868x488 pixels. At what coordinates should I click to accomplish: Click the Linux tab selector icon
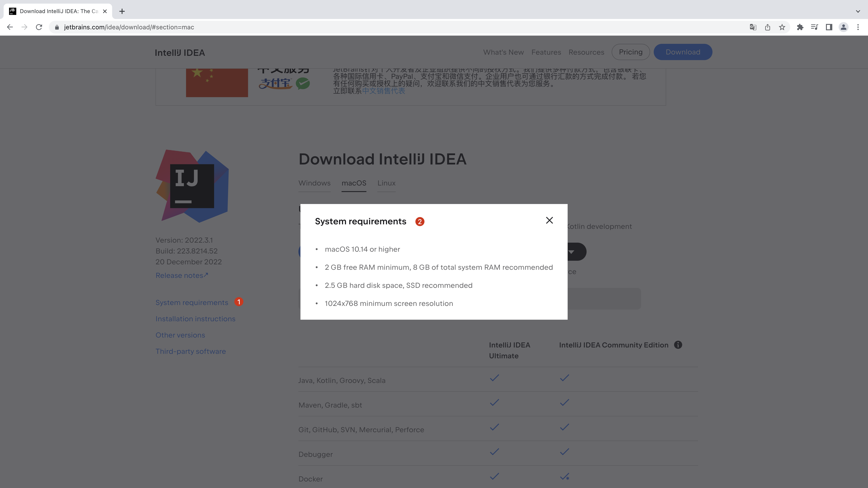click(x=386, y=183)
